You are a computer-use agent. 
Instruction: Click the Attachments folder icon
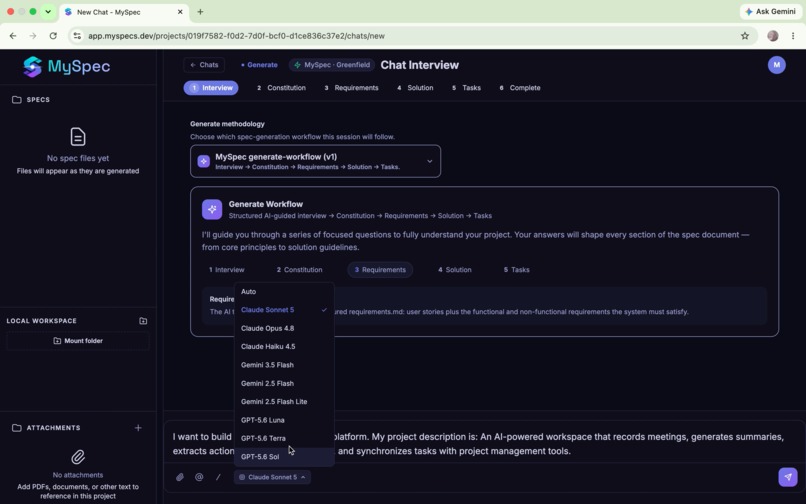click(16, 428)
